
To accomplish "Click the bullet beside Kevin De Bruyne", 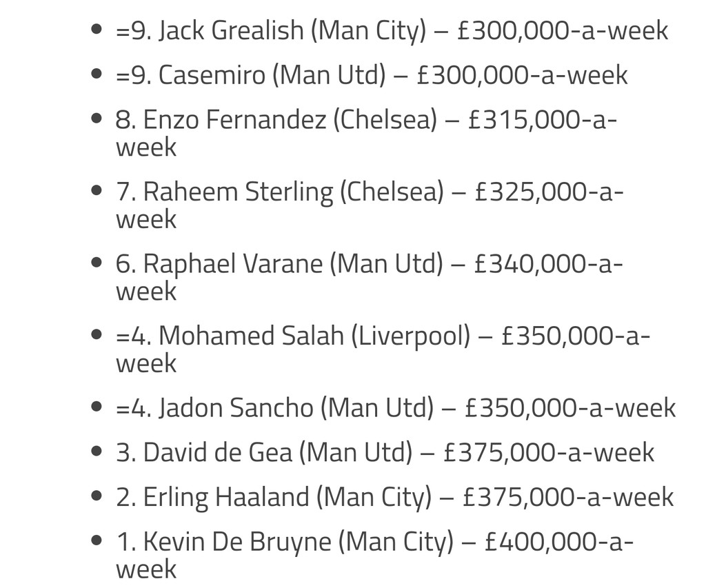I will pos(97,543).
